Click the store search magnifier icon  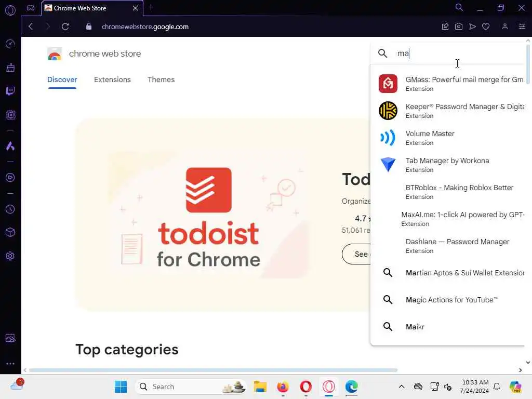pyautogui.click(x=383, y=54)
